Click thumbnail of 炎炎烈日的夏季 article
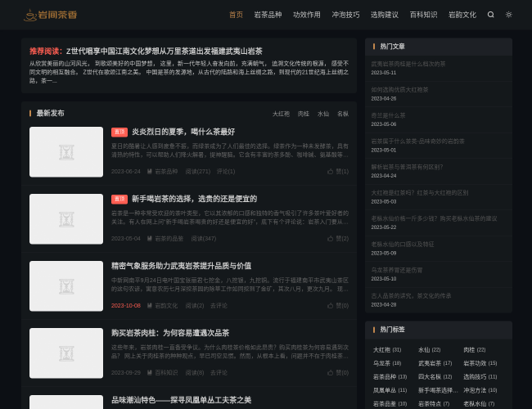The height and width of the screenshot is (409, 532). [66, 152]
